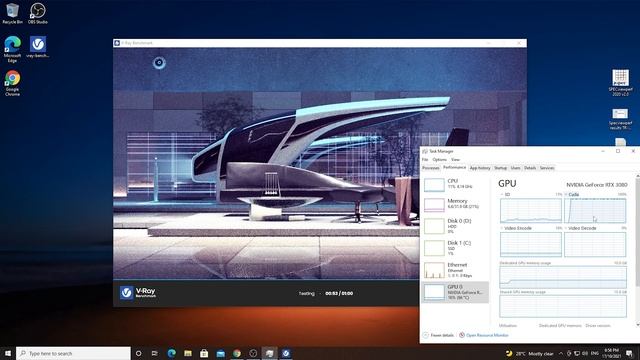Open the vray-bench desktop shortcut
Screen dimensions: 640x360
(38, 47)
